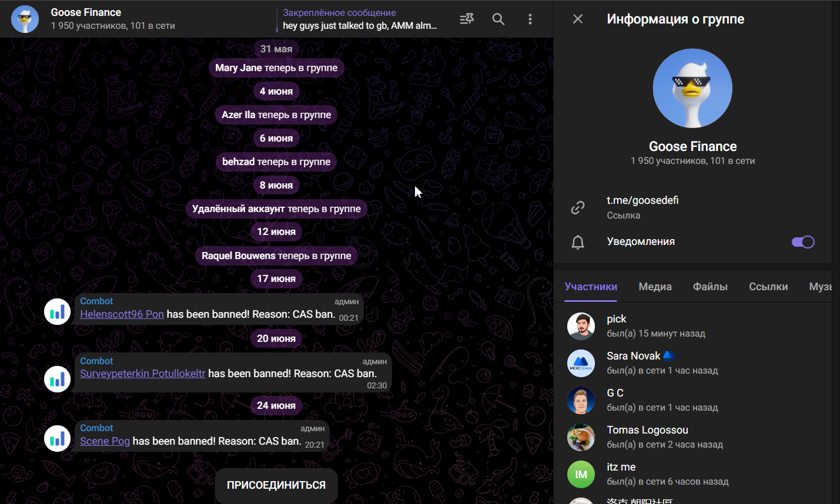Click Combot sender name above Helenscott96 message
This screenshot has width=840, height=504.
[96, 301]
